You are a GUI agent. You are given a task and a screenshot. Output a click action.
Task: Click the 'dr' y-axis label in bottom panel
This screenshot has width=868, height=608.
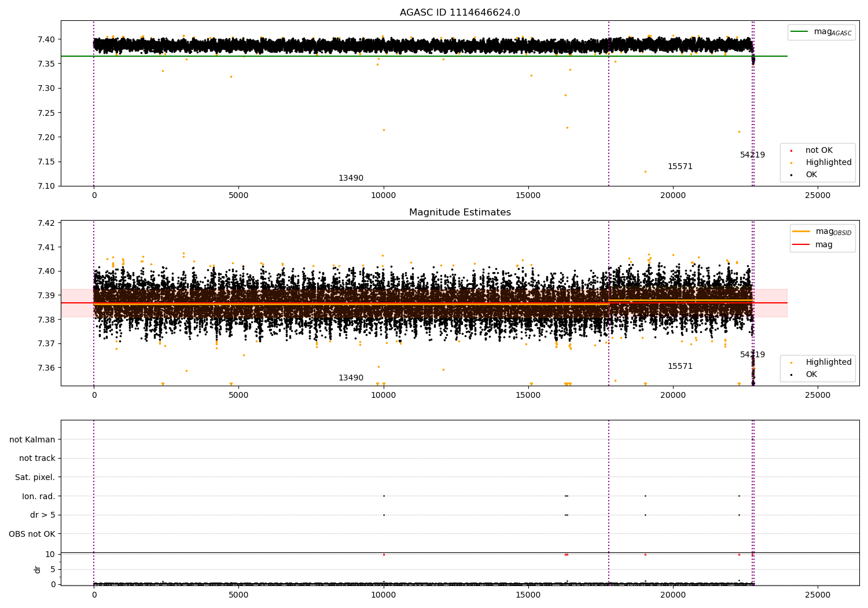tap(38, 569)
